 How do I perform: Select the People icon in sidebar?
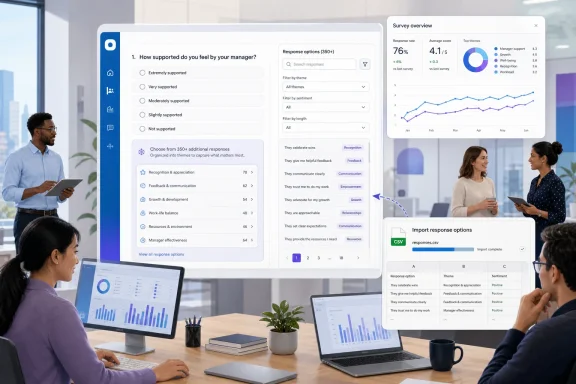pyautogui.click(x=110, y=91)
